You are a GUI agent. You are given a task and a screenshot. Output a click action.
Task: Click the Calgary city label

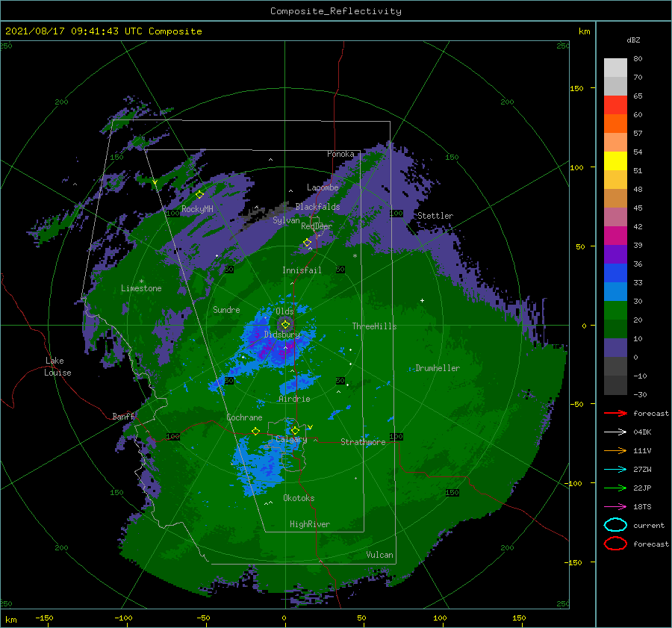pyautogui.click(x=291, y=439)
